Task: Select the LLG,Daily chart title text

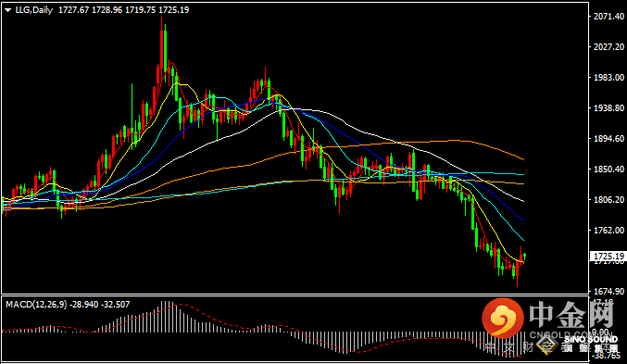Action: tap(34, 10)
